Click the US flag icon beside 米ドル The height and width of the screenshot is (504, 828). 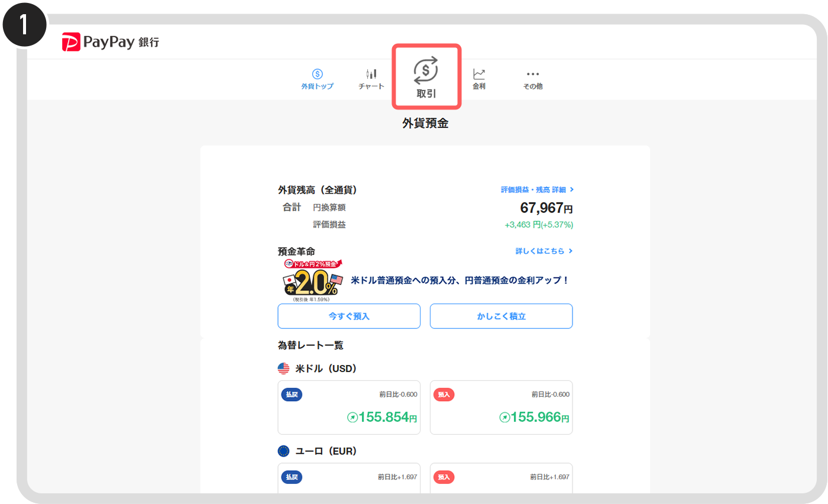(282, 367)
